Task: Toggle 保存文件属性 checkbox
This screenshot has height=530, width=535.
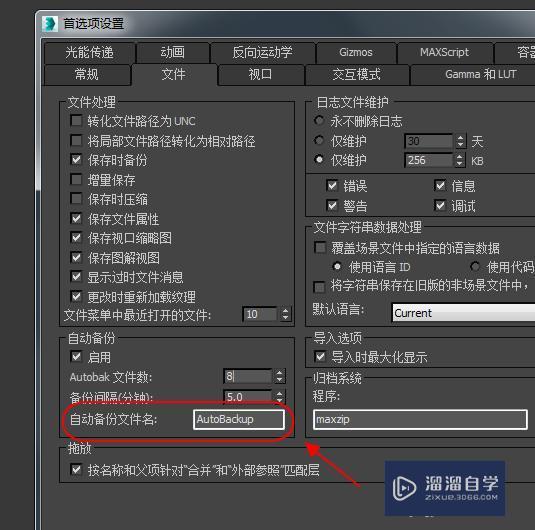Action: click(76, 218)
